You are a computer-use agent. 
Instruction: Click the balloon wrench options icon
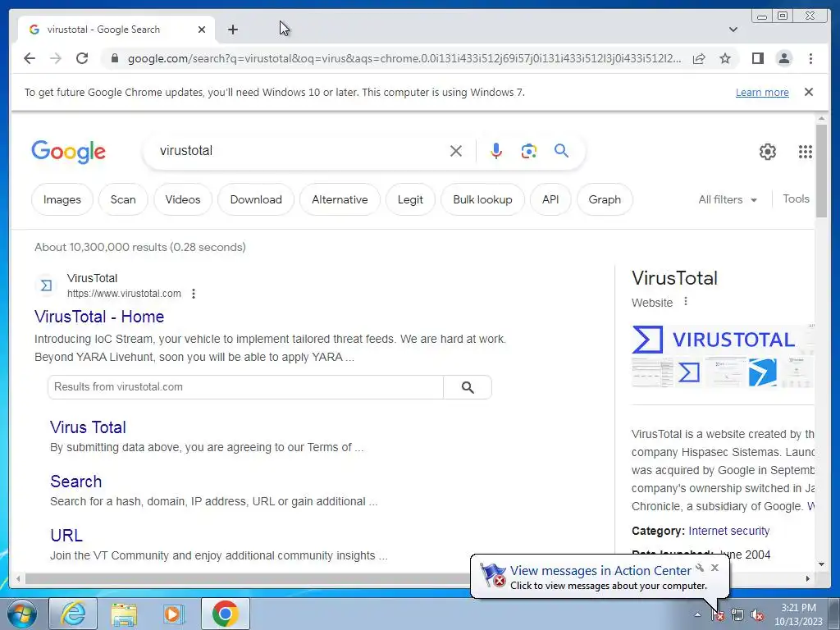700,568
